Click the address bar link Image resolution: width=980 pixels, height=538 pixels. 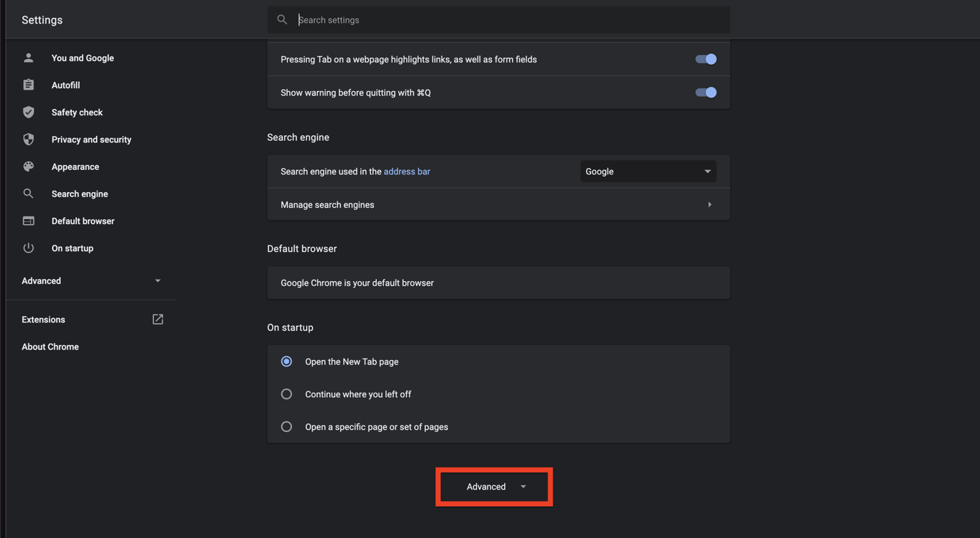(407, 171)
